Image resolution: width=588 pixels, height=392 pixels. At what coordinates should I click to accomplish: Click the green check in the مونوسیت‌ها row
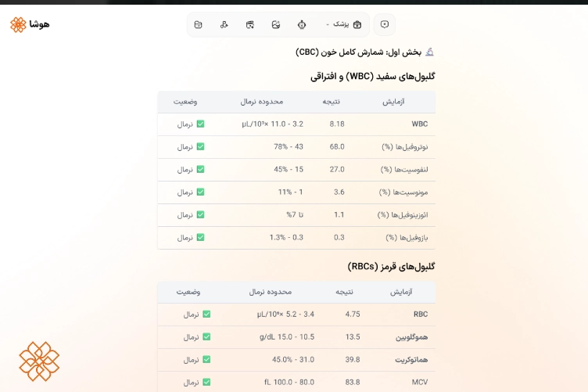(201, 192)
